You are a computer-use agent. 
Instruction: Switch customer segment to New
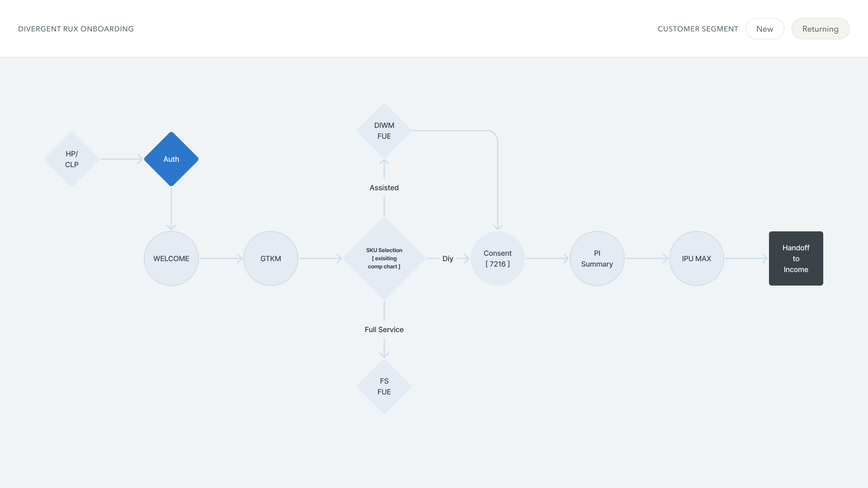[764, 29]
